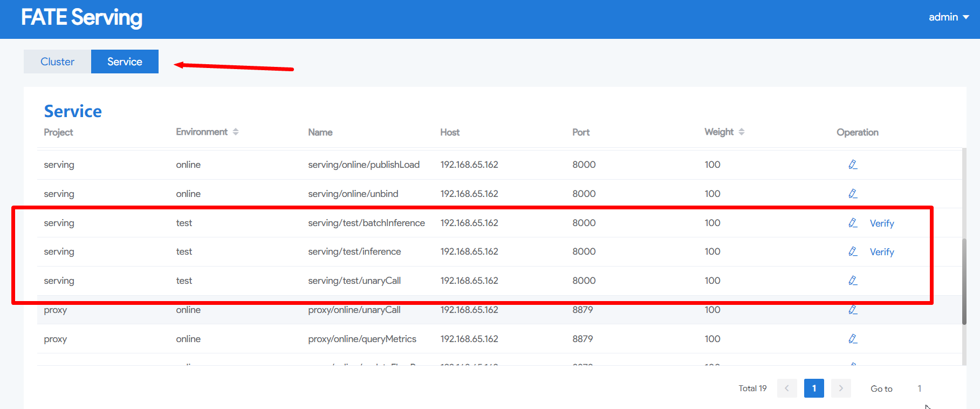Click environment 'online' in proxy/online/unaryCall row
This screenshot has width=980, height=409.
188,310
